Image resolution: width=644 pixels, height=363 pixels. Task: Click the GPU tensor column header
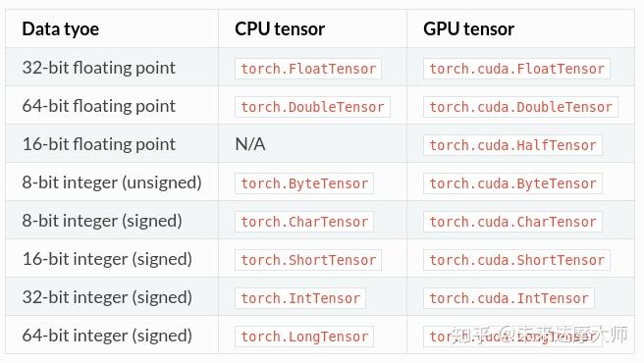coord(468,29)
